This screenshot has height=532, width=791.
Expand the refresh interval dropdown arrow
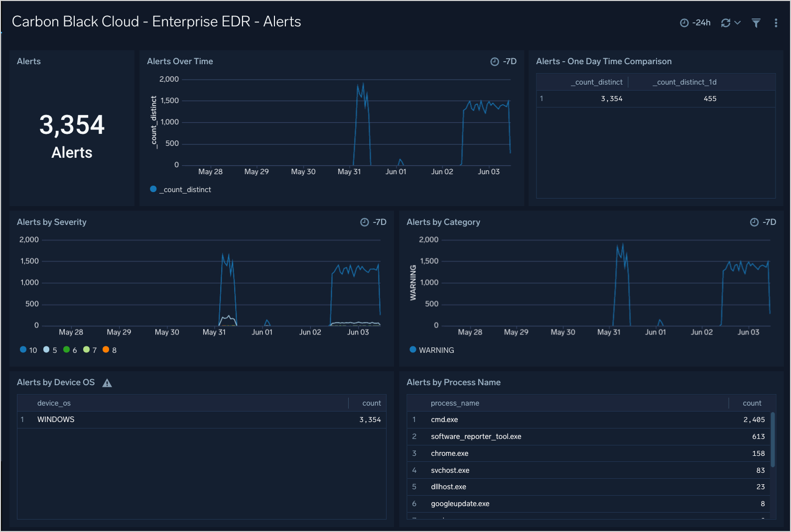(x=738, y=23)
